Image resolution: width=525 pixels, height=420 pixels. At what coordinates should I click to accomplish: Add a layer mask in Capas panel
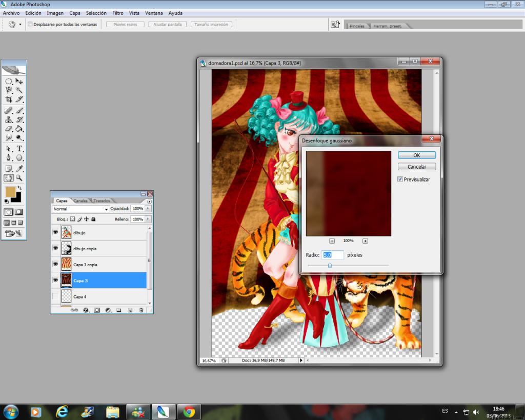tap(97, 310)
